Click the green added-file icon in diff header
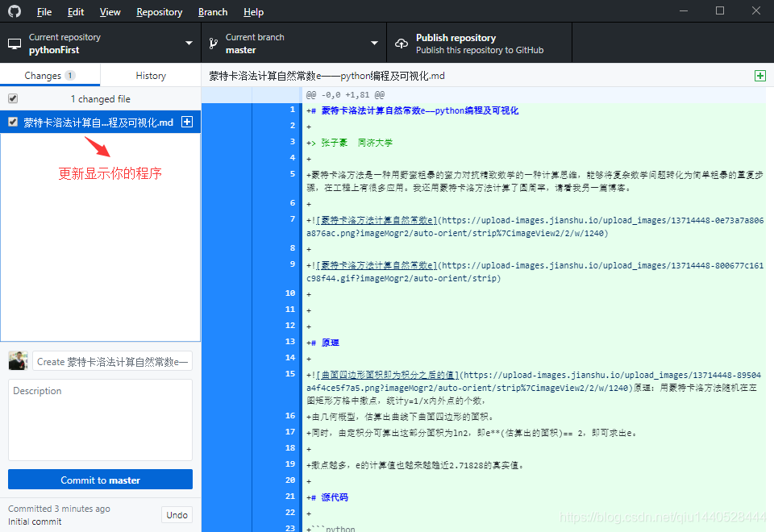 click(x=760, y=76)
